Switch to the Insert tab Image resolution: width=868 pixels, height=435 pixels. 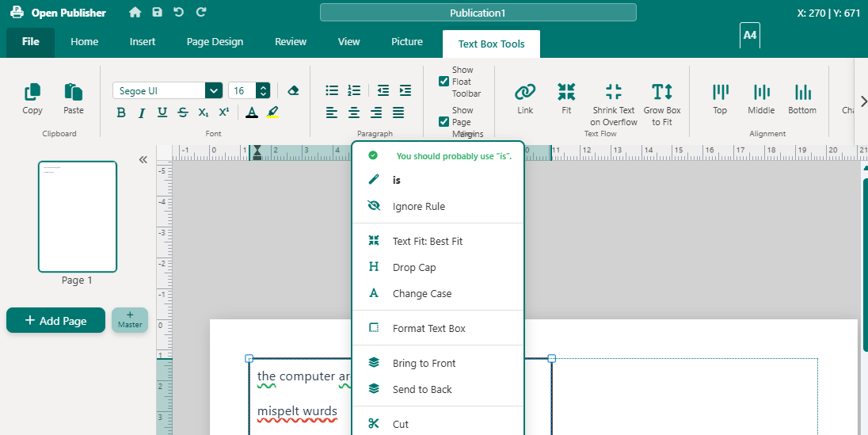(x=143, y=42)
